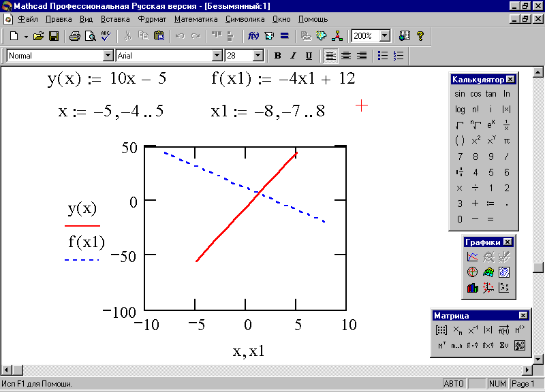This screenshot has height=392, width=545.
Task: Toggle bold formatting
Action: tap(277, 56)
